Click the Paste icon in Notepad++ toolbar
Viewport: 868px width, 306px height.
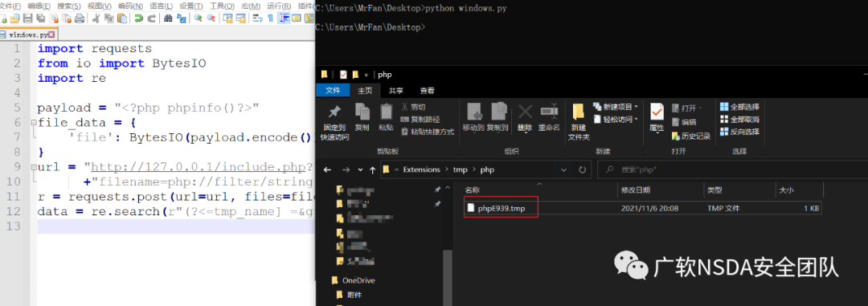122,18
